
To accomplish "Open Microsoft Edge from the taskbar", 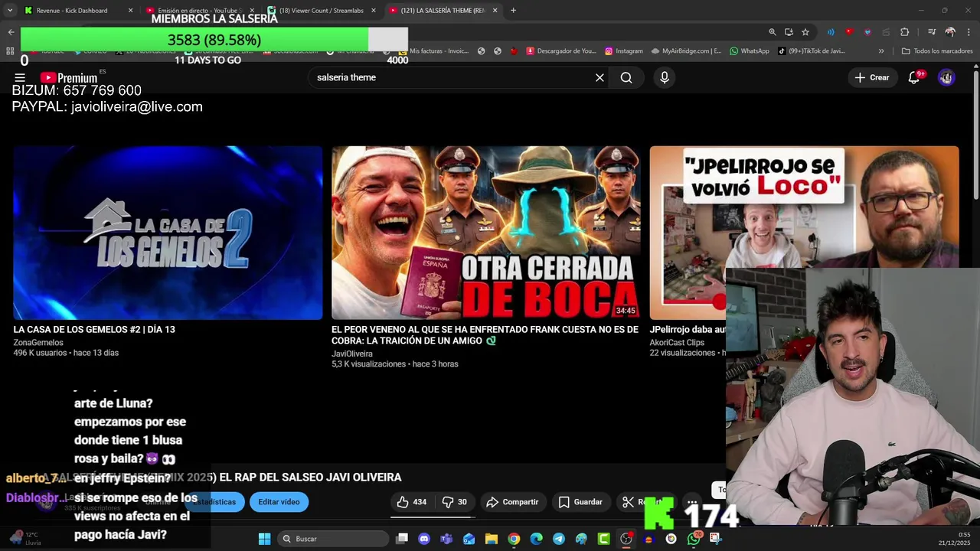I will [x=536, y=539].
